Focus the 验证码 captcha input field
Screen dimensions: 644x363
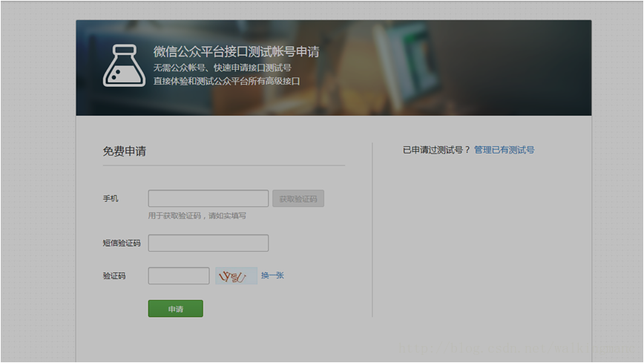179,276
